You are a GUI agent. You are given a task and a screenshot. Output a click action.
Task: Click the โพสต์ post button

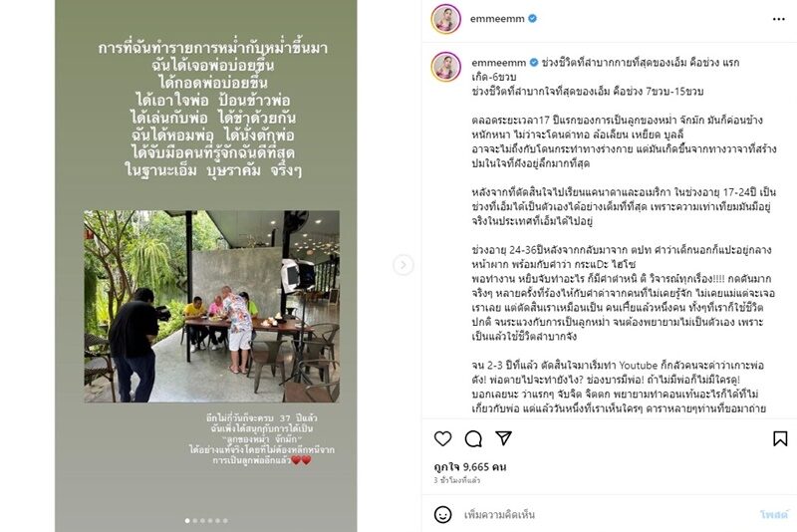[774, 514]
